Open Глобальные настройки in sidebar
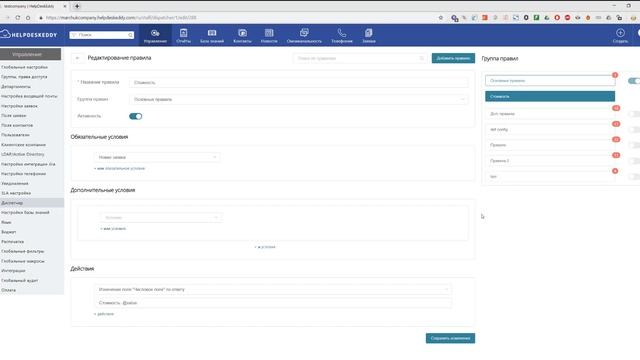Screen dimensions: 640x360 click(24, 67)
